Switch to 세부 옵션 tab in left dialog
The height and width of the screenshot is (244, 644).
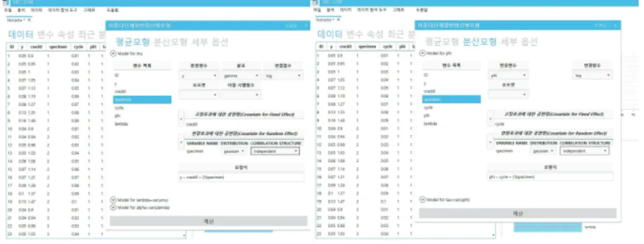[210, 41]
